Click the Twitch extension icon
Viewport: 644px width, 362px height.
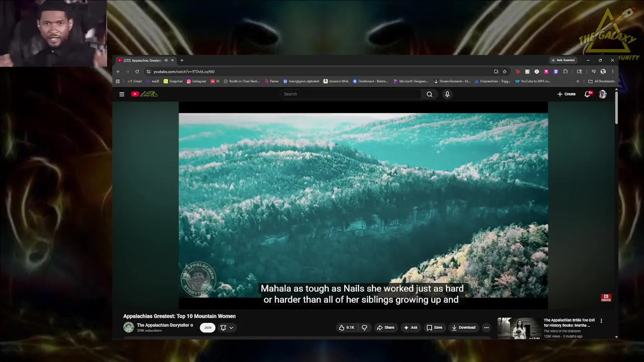(555, 71)
